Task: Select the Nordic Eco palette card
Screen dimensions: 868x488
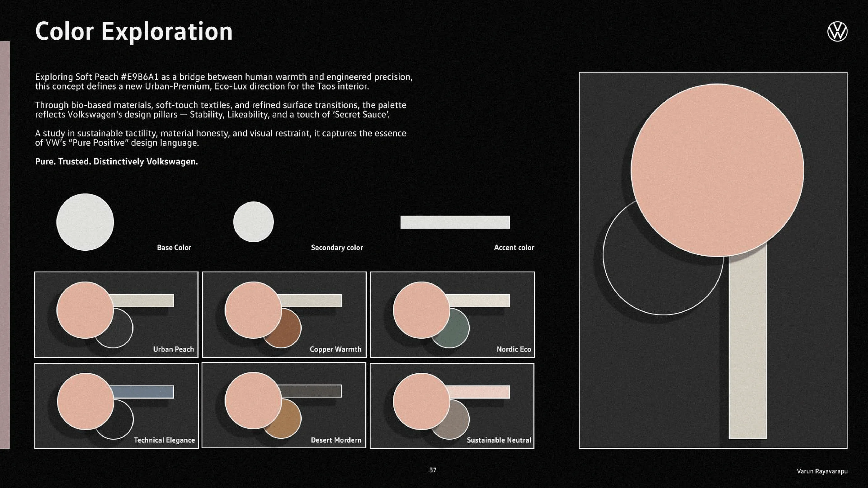Action: pos(452,314)
